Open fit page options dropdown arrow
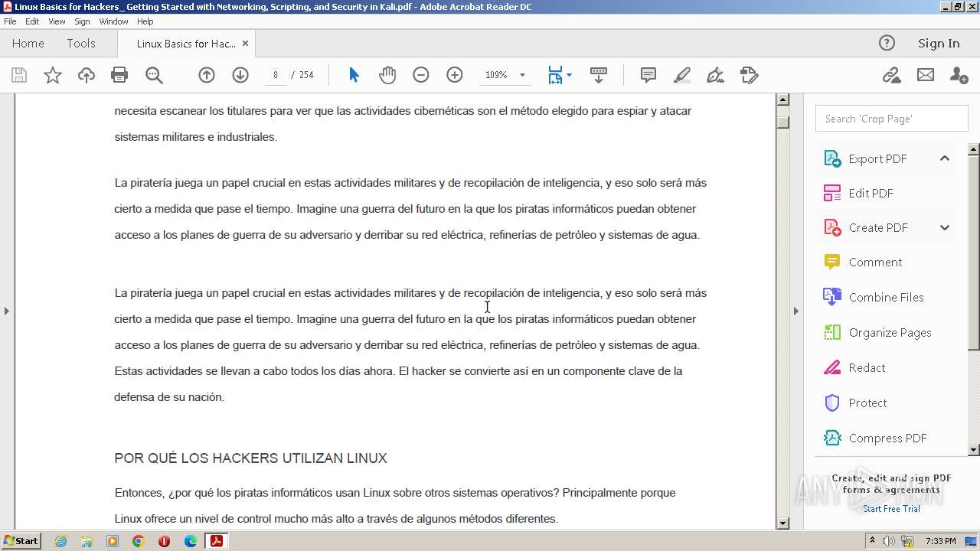This screenshot has height=551, width=980. click(x=569, y=75)
